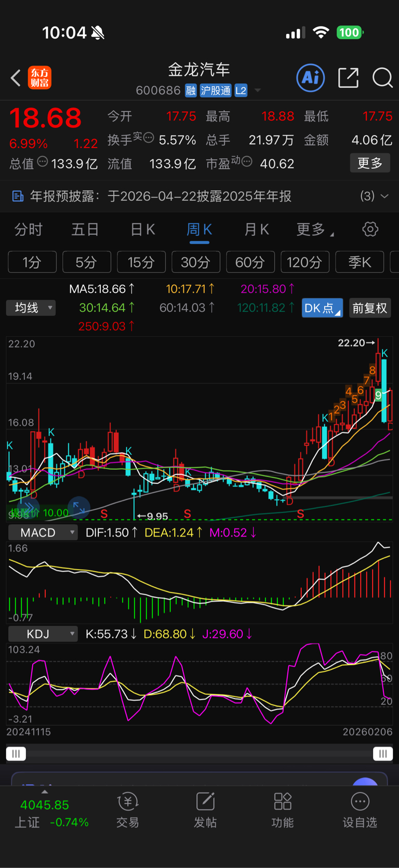Tap info icon beside 总值
Viewport: 399px width, 868px height.
click(43, 162)
